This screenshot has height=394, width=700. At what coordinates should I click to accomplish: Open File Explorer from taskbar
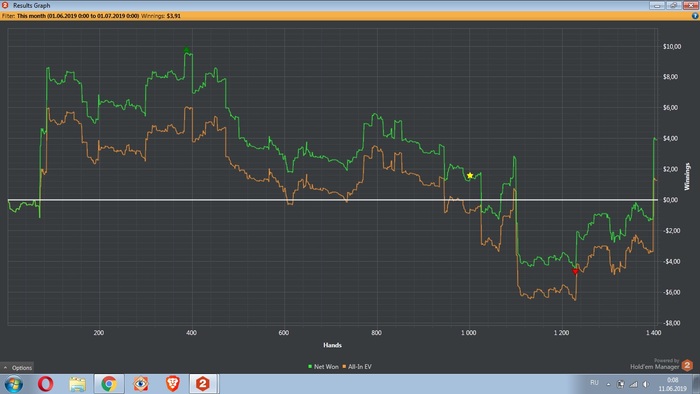pyautogui.click(x=77, y=384)
